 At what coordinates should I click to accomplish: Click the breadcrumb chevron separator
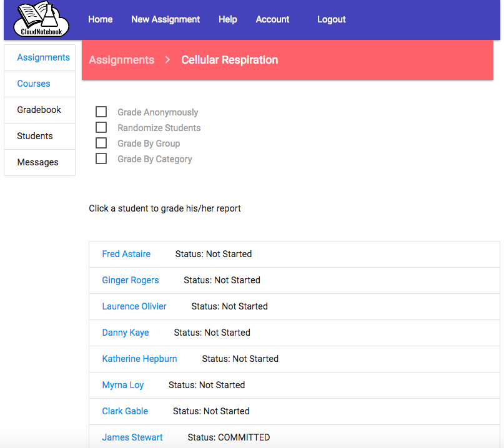tap(167, 60)
